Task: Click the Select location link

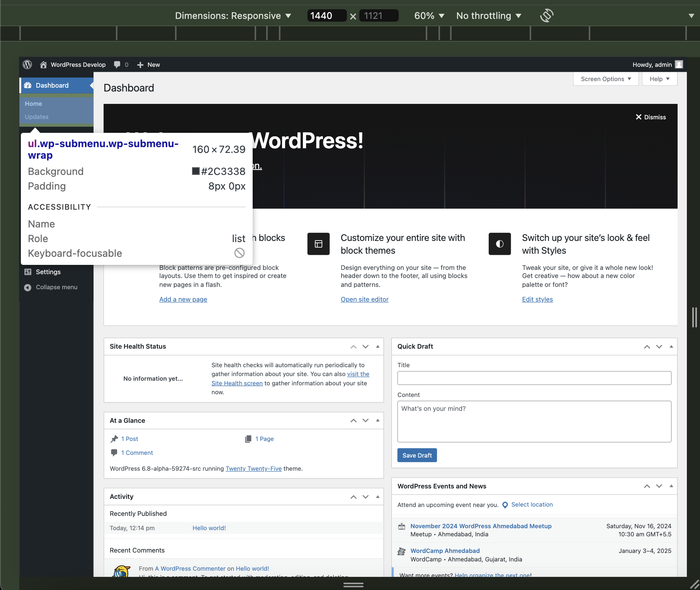Action: coord(532,505)
